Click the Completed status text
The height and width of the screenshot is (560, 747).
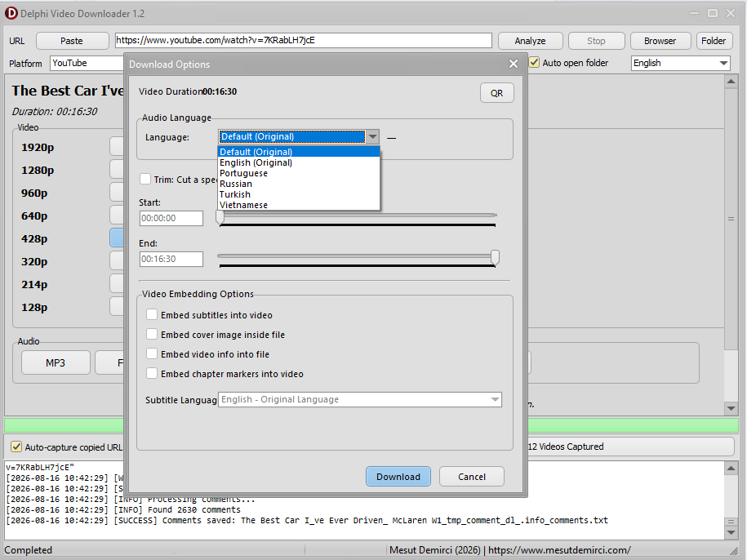tap(28, 550)
